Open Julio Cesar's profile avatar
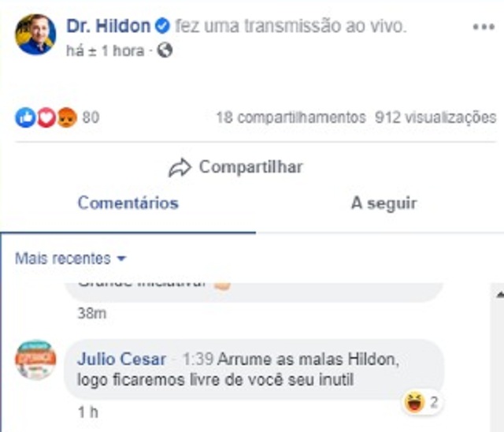 tap(35, 359)
